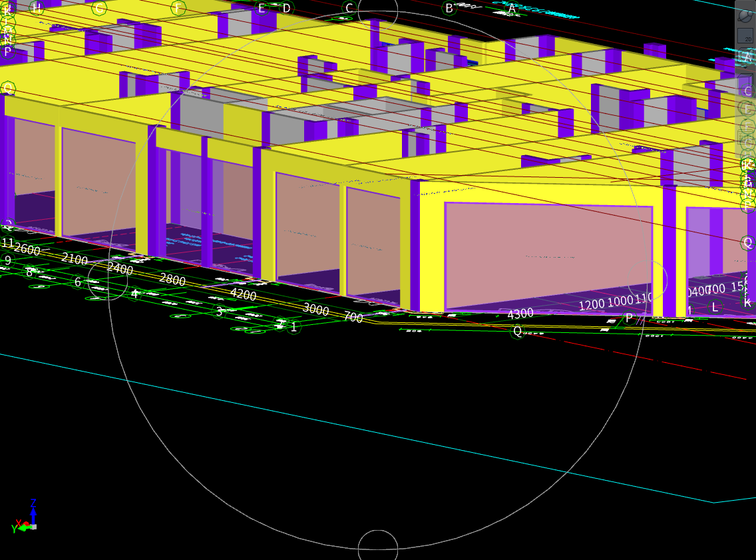
Task: Select the 2800 dimension text
Action: tap(172, 279)
